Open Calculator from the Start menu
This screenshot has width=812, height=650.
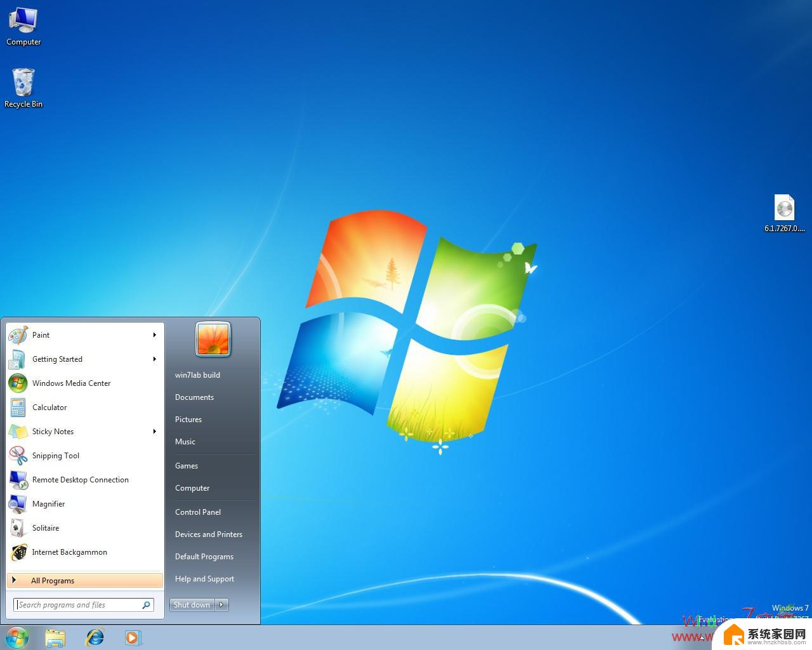tap(85, 408)
